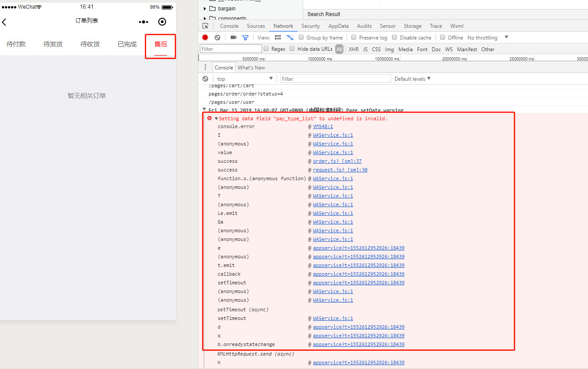Click the console Filter input field
The width and height of the screenshot is (588, 369).
click(x=335, y=79)
